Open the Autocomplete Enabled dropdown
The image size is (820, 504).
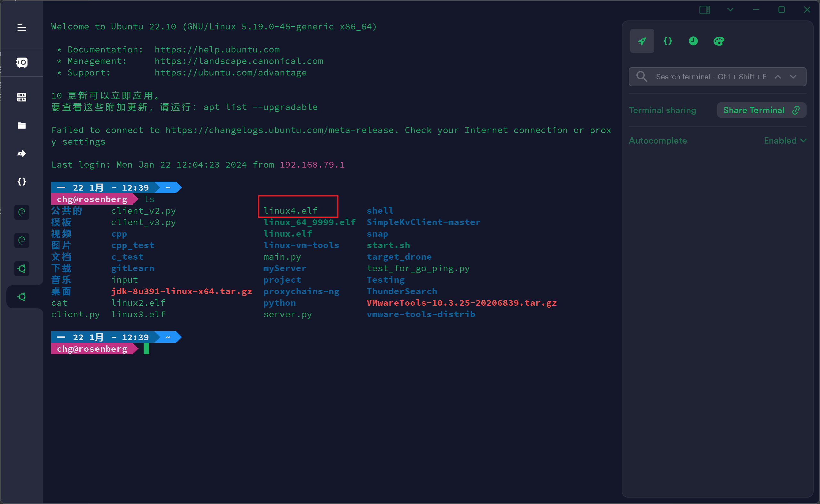785,141
